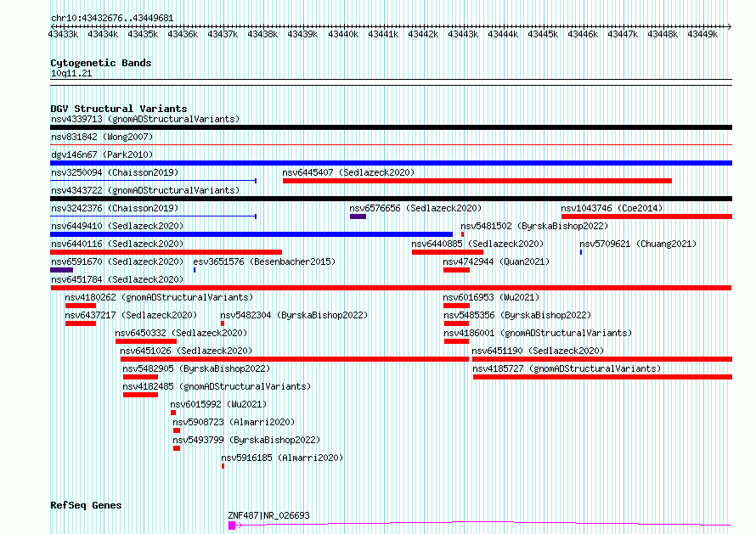Click the nsv1043746 (Coe2014) label
The height and width of the screenshot is (534, 756).
[x=612, y=208]
